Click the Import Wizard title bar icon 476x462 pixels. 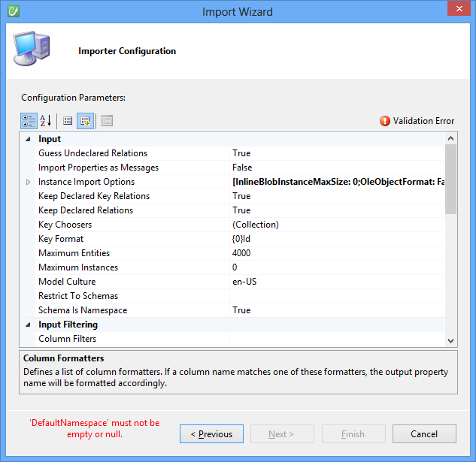[x=13, y=11]
